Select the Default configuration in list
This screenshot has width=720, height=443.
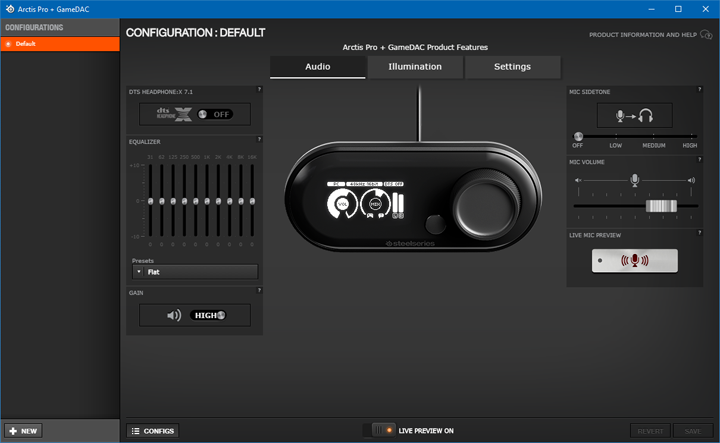[x=60, y=44]
